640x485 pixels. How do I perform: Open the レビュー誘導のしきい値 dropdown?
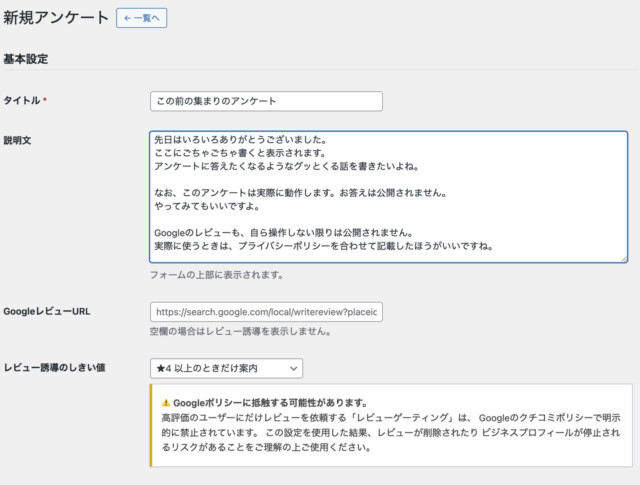[225, 369]
